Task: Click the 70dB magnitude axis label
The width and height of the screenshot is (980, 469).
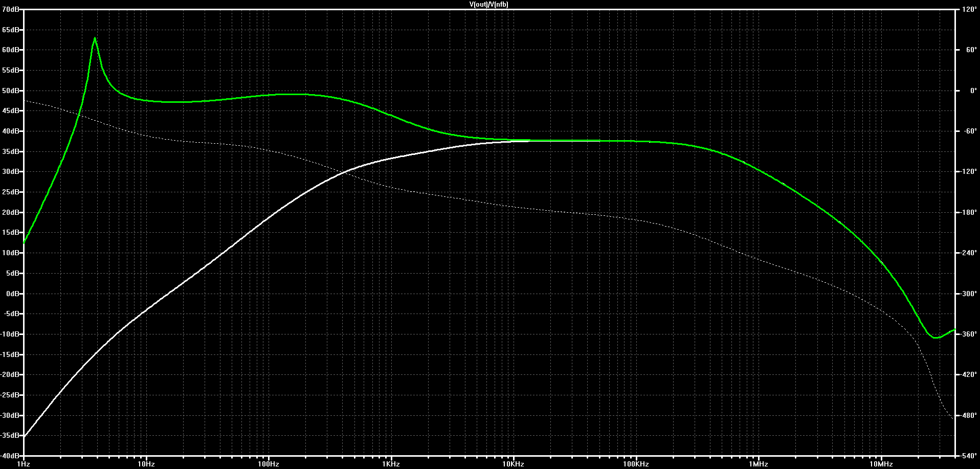Action: coord(11,9)
